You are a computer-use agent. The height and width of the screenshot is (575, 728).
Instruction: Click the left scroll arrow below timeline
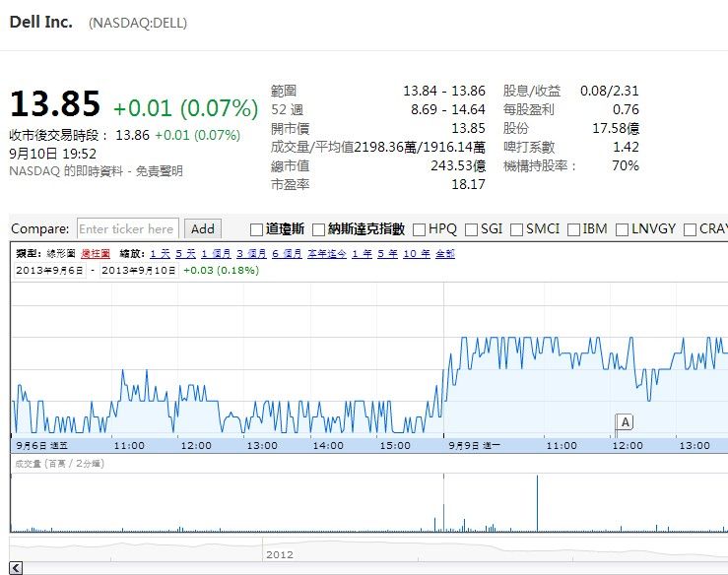[16, 567]
